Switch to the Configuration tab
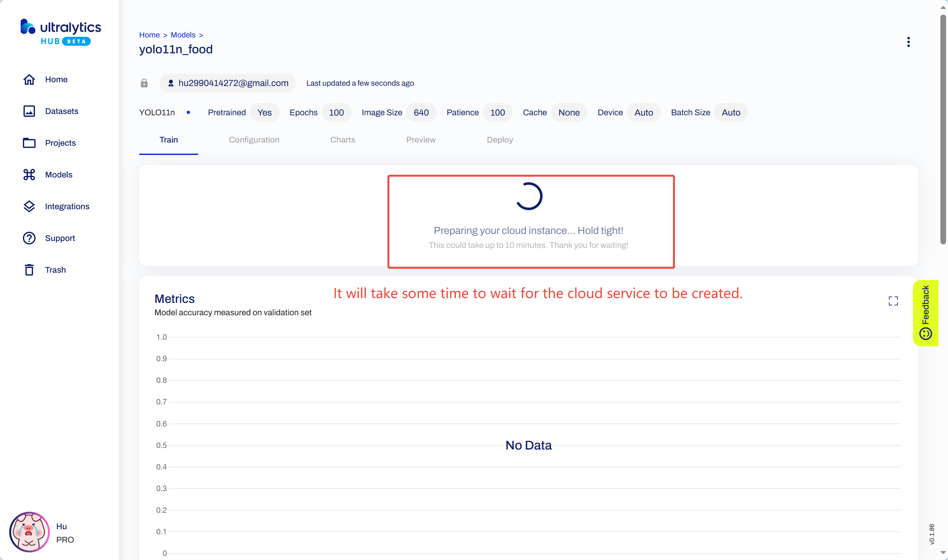 pyautogui.click(x=254, y=140)
